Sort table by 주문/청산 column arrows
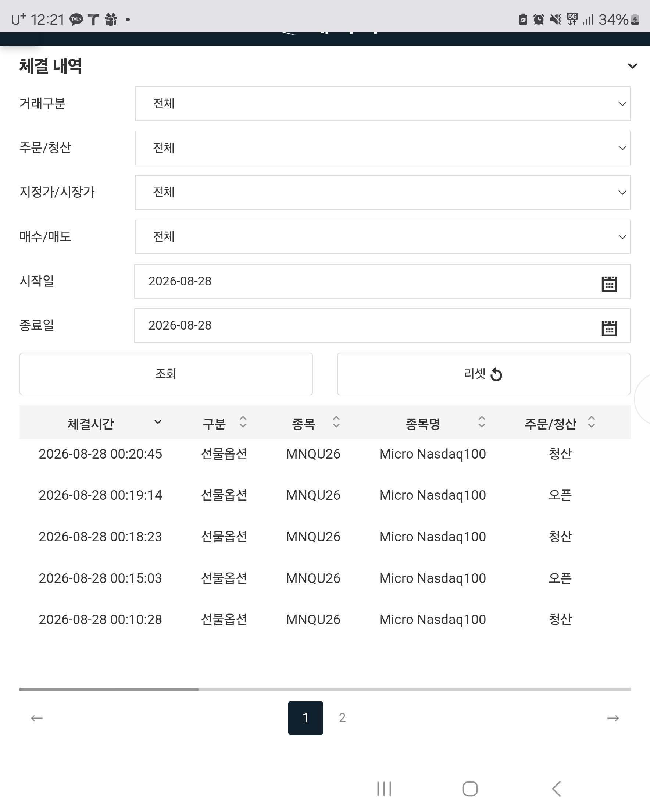 click(592, 422)
